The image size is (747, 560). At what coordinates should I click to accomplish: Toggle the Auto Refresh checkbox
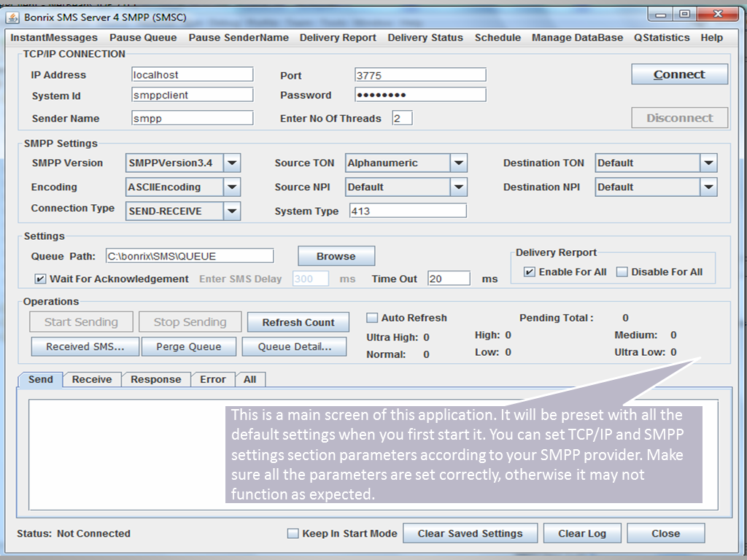(372, 318)
